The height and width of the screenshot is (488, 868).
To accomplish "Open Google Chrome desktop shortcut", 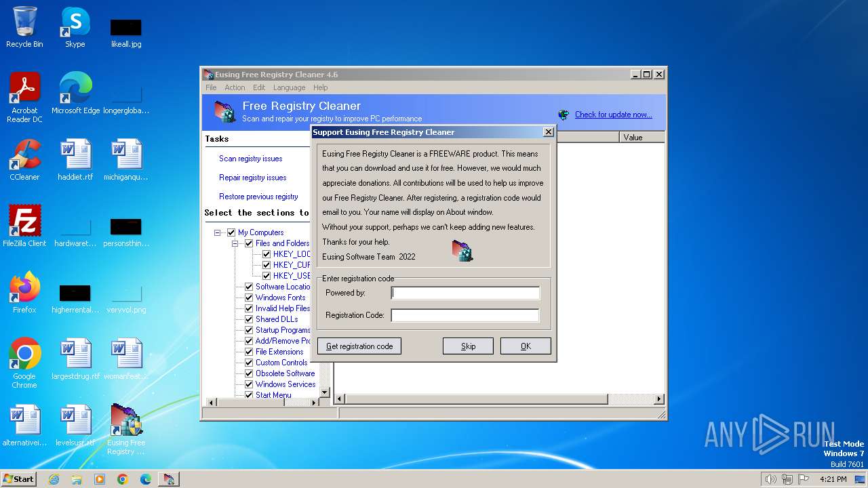I will pyautogui.click(x=24, y=363).
